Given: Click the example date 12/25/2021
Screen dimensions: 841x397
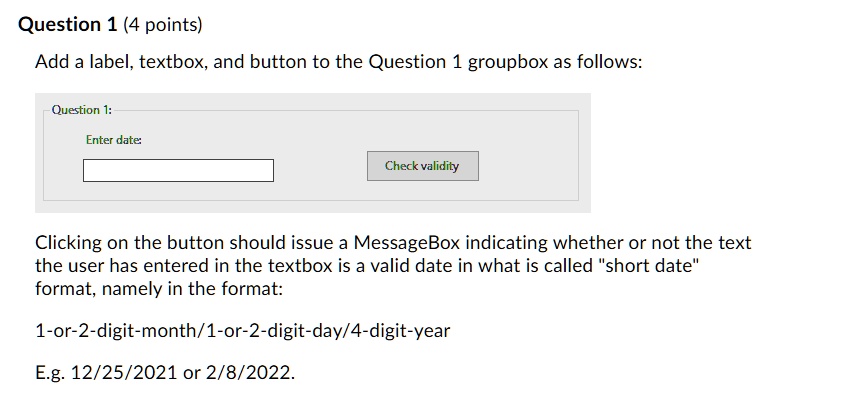Looking at the screenshot, I should (123, 372).
